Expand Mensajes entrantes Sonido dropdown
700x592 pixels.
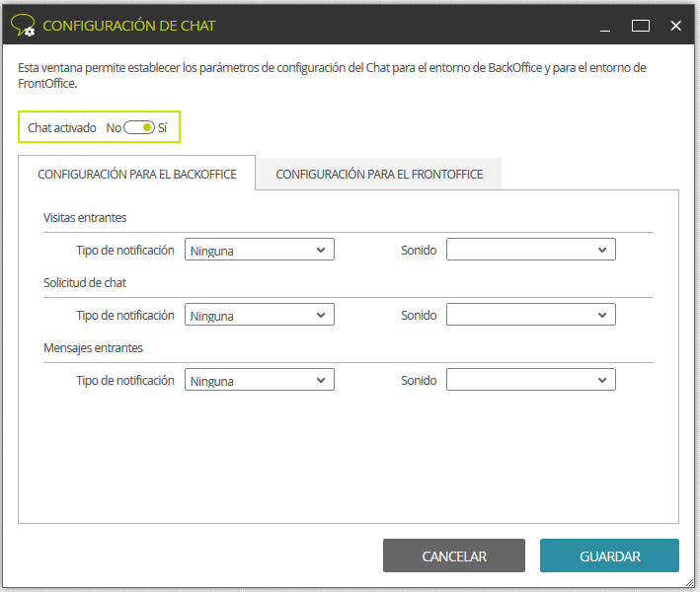point(531,380)
